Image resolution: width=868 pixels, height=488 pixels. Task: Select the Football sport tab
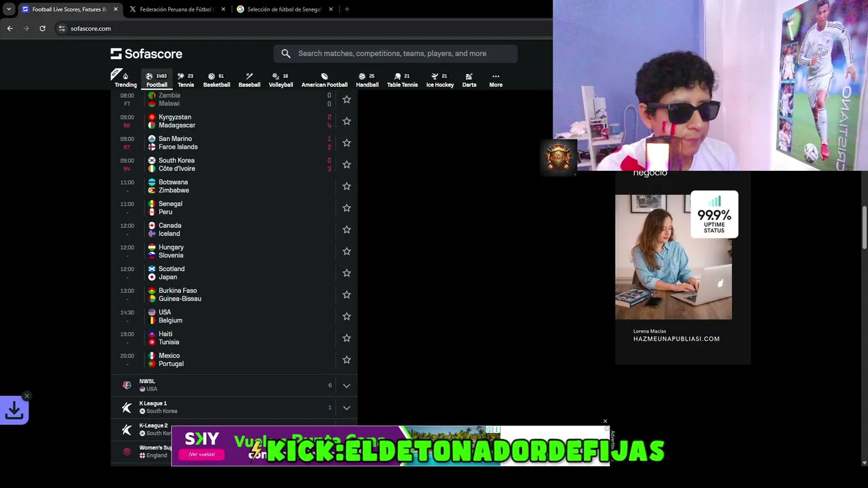point(157,80)
